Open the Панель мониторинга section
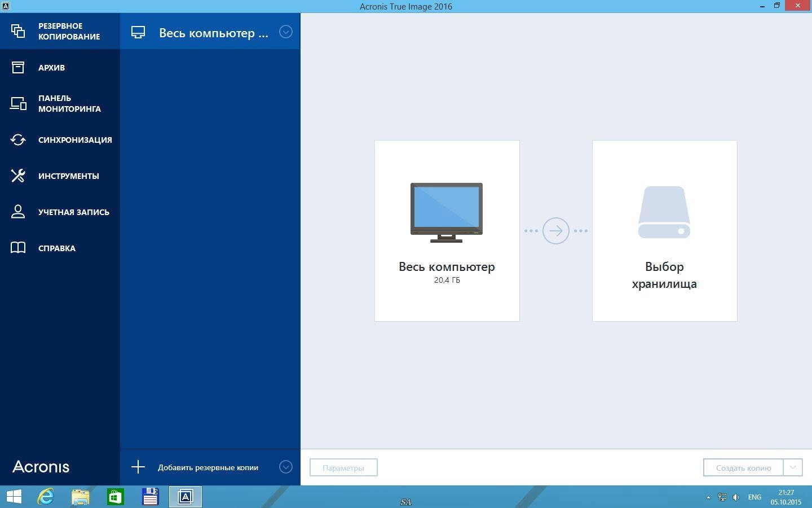The width and height of the screenshot is (812, 508). point(60,103)
